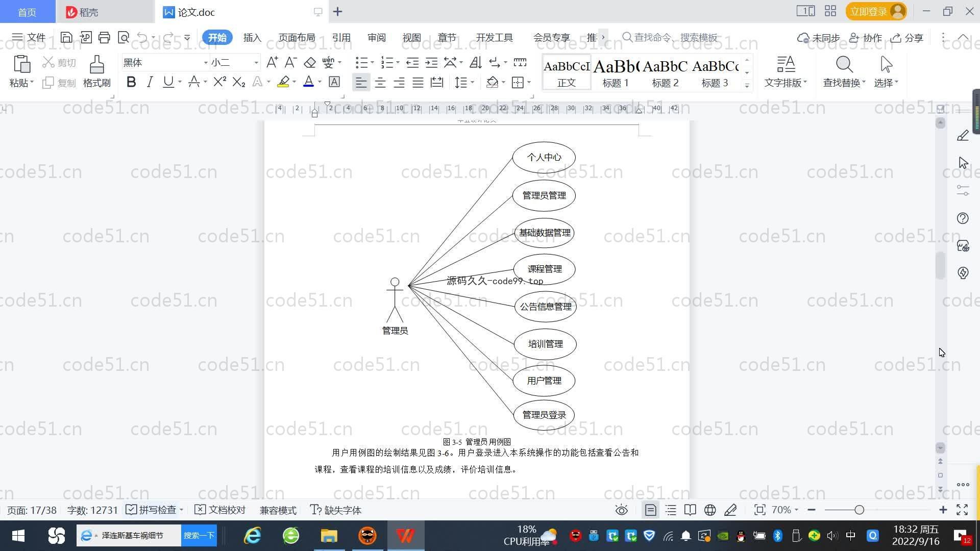The height and width of the screenshot is (551, 980).
Task: Click the Sort icon
Action: [476, 62]
